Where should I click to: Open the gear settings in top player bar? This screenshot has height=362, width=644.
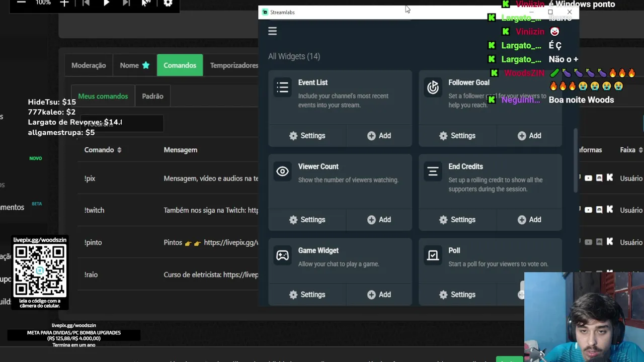point(168,4)
